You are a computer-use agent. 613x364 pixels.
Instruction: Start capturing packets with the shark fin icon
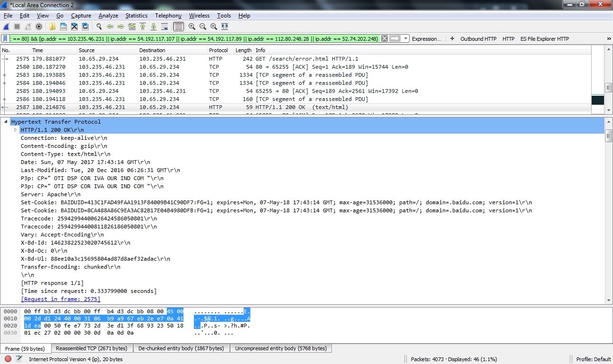[x=6, y=27]
